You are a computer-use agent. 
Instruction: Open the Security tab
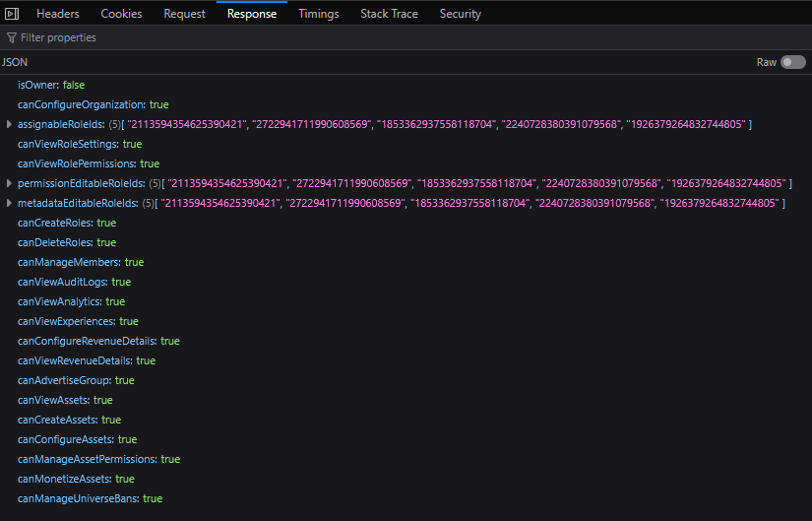[460, 14]
